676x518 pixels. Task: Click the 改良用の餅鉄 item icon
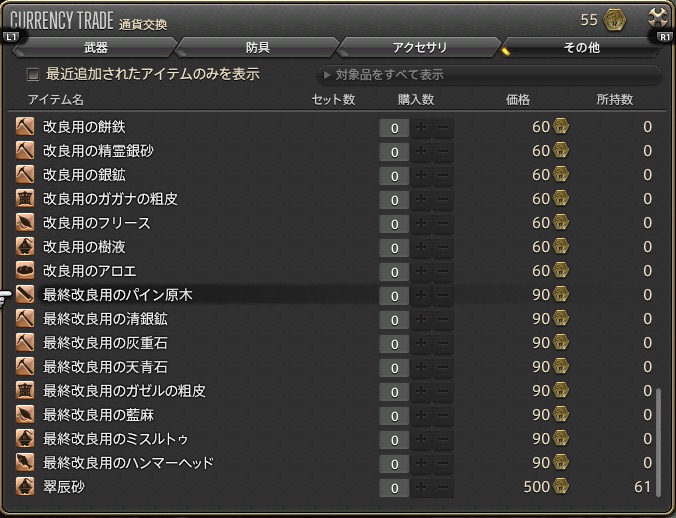tap(26, 127)
